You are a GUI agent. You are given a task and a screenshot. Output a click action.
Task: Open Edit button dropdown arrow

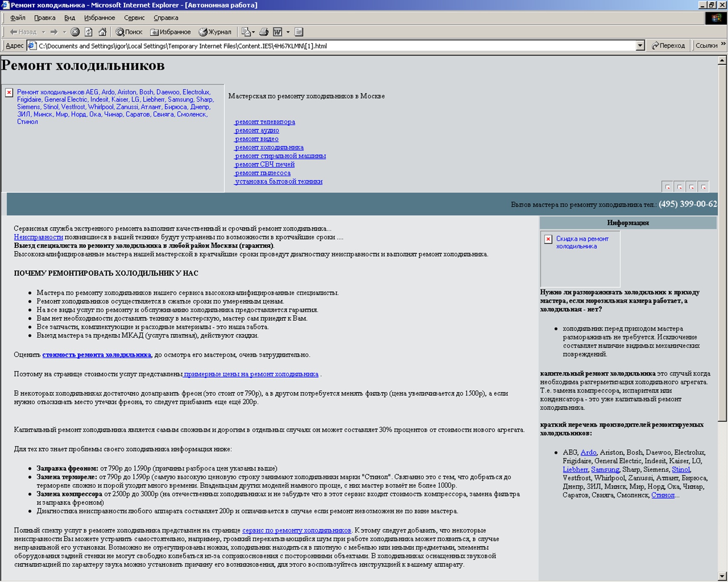[288, 32]
